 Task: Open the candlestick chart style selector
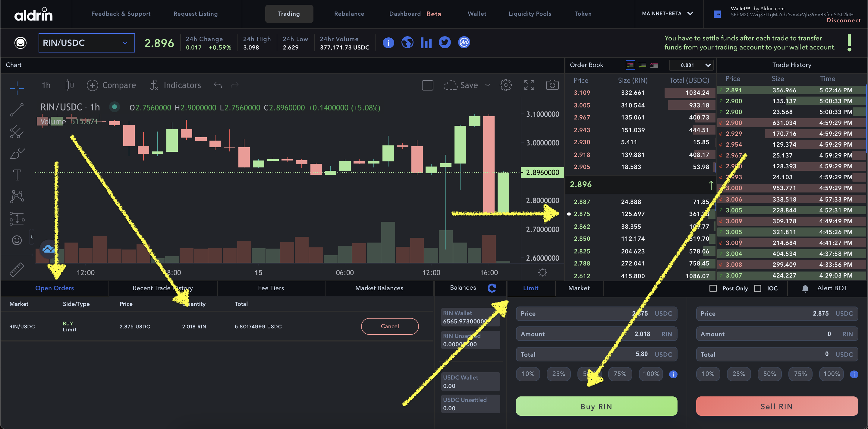point(69,85)
